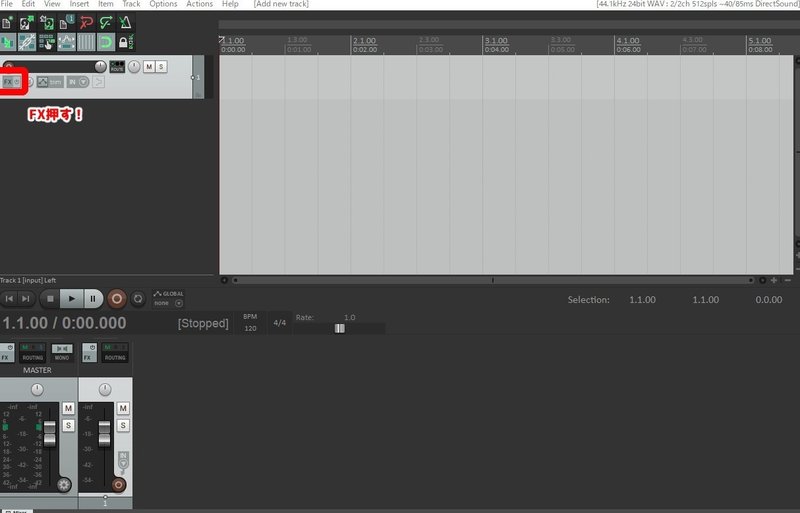800x513 pixels.
Task: Mute Track 1 on its mixer strip
Action: click(123, 408)
